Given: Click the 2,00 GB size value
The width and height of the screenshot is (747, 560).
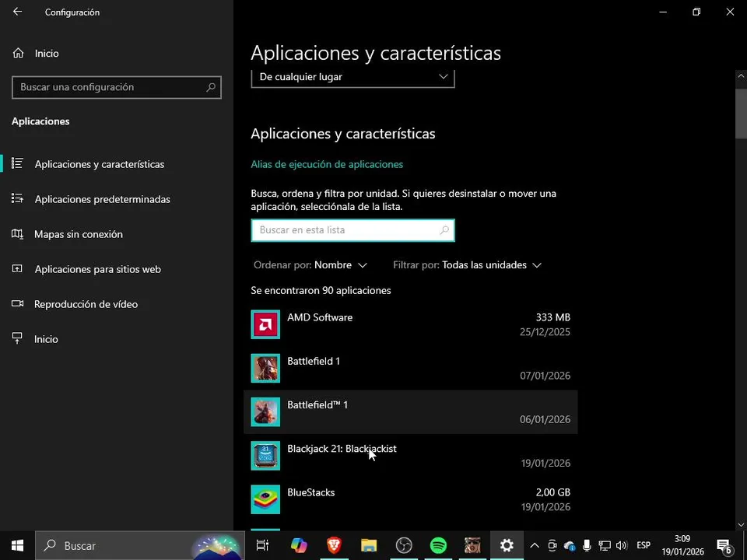Looking at the screenshot, I should (552, 492).
